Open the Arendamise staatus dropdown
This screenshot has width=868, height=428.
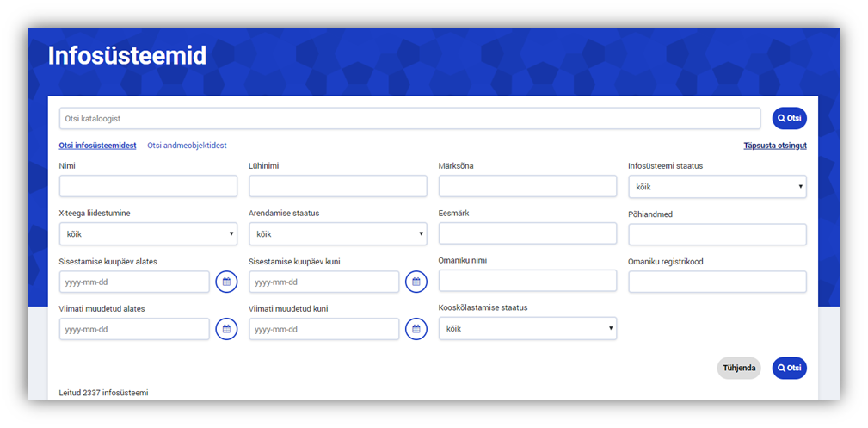point(338,233)
